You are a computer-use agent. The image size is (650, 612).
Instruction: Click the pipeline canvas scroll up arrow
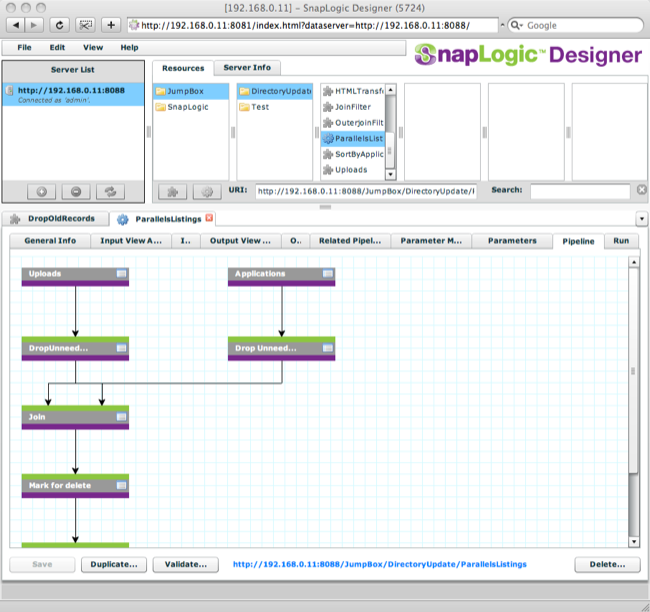633,262
